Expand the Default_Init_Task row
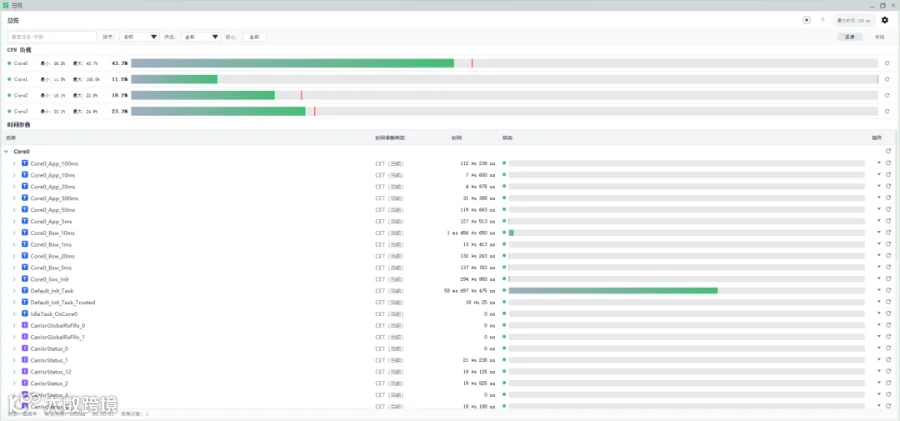 [14, 291]
